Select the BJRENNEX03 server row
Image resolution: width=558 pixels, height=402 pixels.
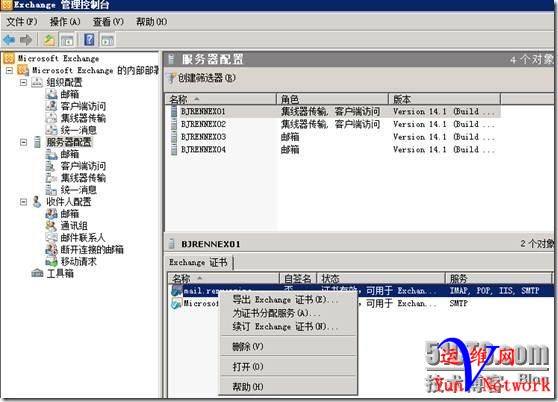pos(333,137)
